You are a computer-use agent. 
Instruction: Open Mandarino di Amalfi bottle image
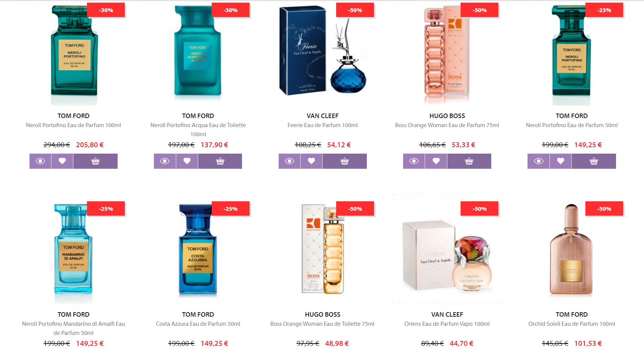click(x=73, y=249)
